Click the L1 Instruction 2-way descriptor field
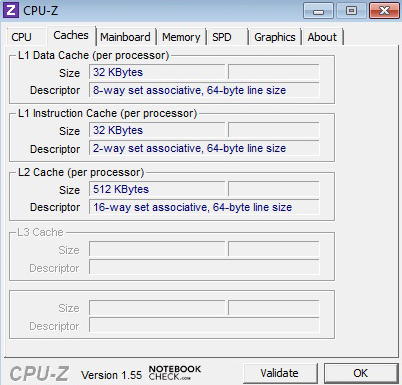Screen dimensions: 402x385 [x=204, y=148]
